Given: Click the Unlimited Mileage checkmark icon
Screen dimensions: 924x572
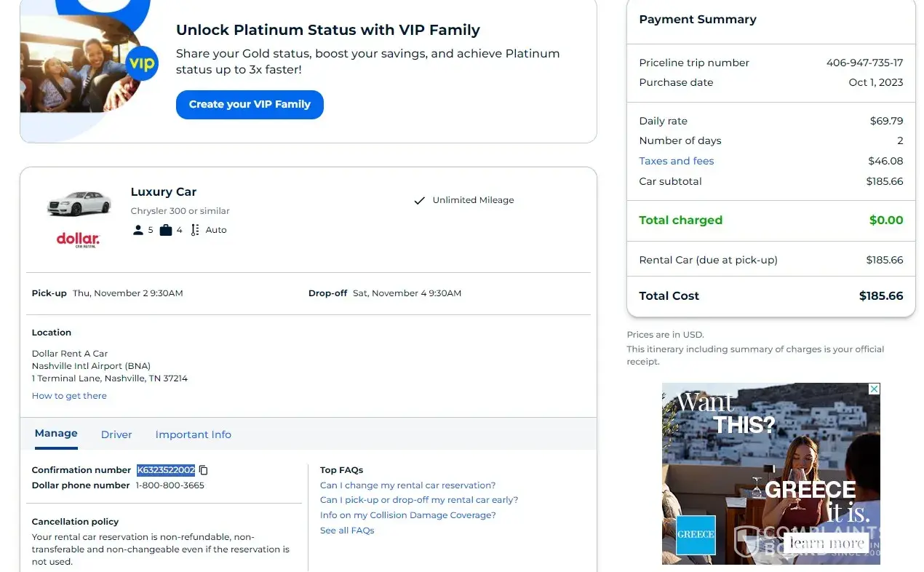Looking at the screenshot, I should click(419, 200).
